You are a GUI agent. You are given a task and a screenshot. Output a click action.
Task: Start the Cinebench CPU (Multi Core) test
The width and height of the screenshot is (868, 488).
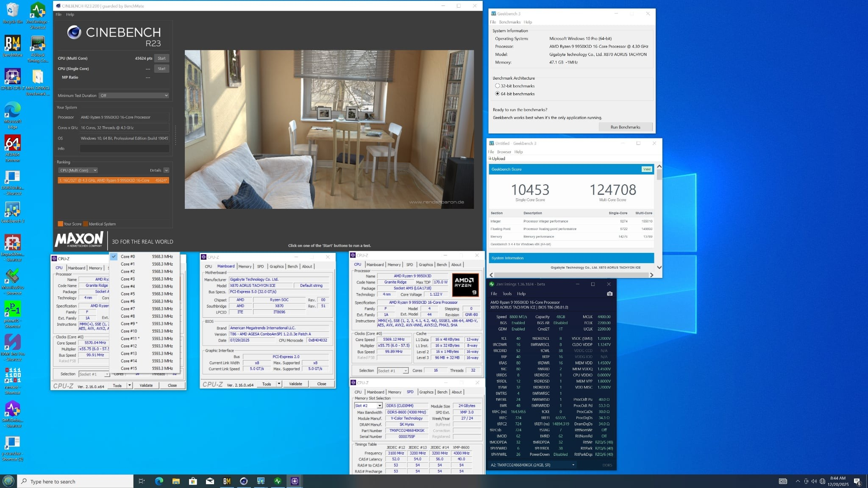pyautogui.click(x=161, y=58)
